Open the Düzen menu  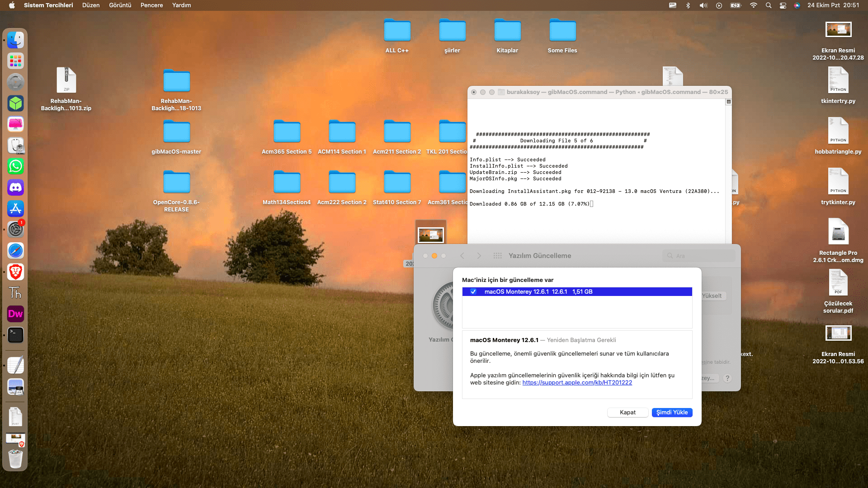[x=90, y=5]
